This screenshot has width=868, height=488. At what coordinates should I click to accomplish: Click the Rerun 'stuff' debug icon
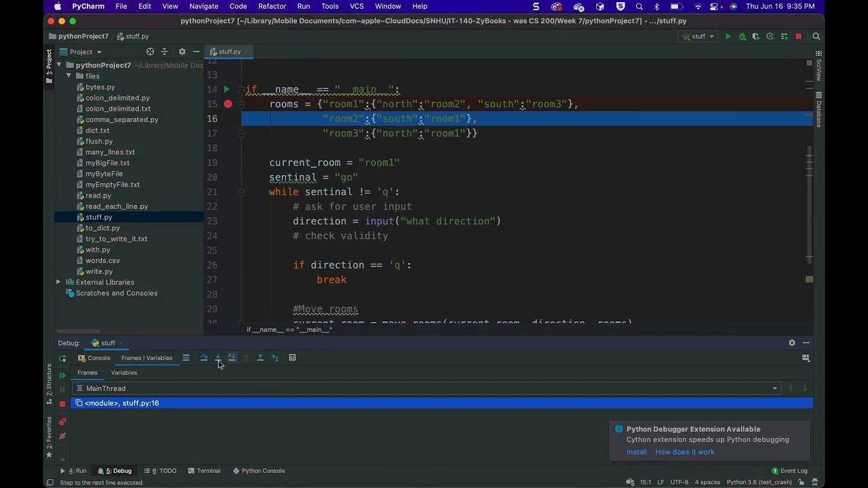(x=62, y=359)
